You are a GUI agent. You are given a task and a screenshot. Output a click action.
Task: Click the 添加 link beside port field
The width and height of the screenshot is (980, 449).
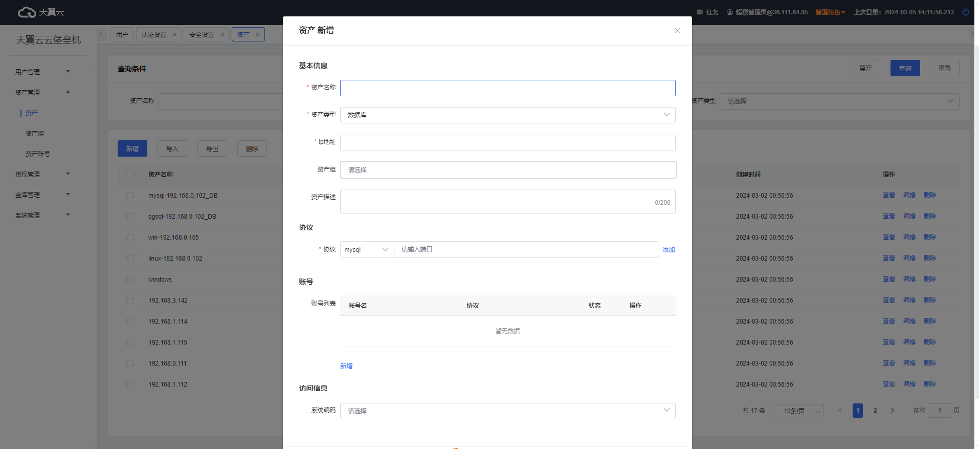tap(669, 250)
